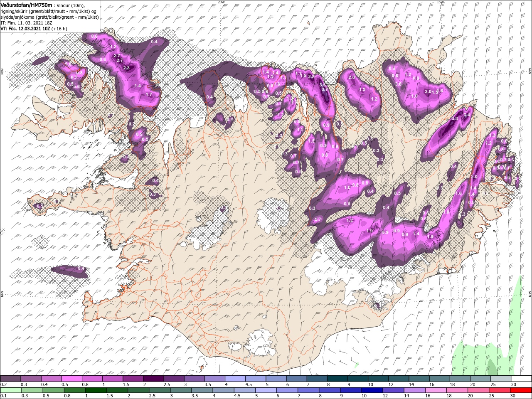Click the navy blue lower swatch between 10 and 12

pyautogui.click(x=372, y=390)
